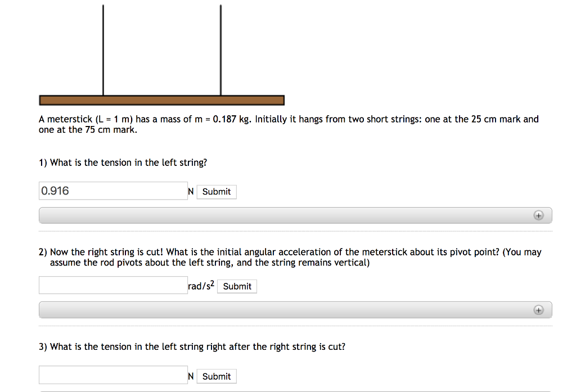
Task: Click question 2's empty answer box
Action: click(112, 285)
